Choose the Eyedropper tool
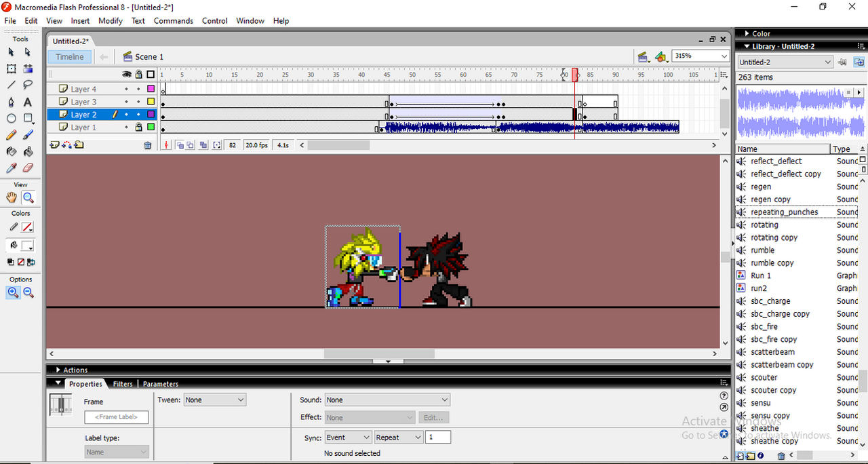 [12, 168]
